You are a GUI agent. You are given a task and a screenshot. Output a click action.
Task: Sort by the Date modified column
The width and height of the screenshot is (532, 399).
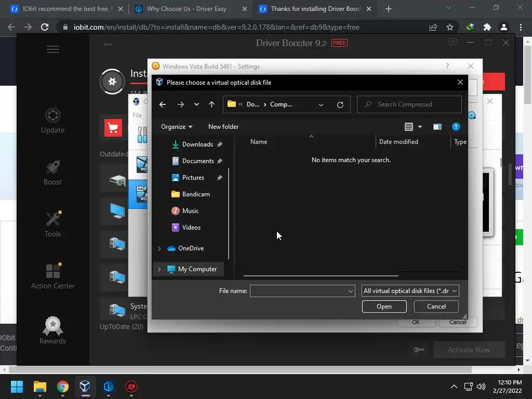398,142
